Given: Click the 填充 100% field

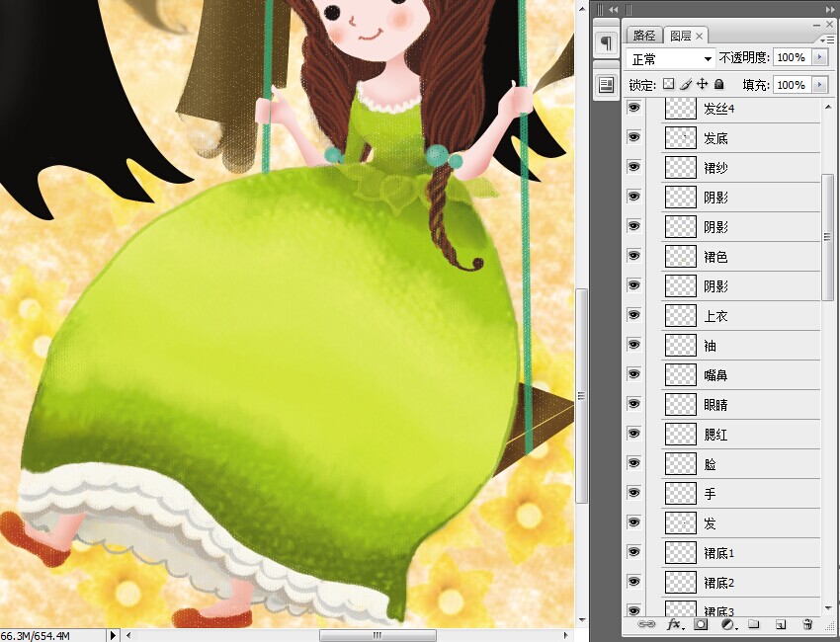Looking at the screenshot, I should pos(792,85).
